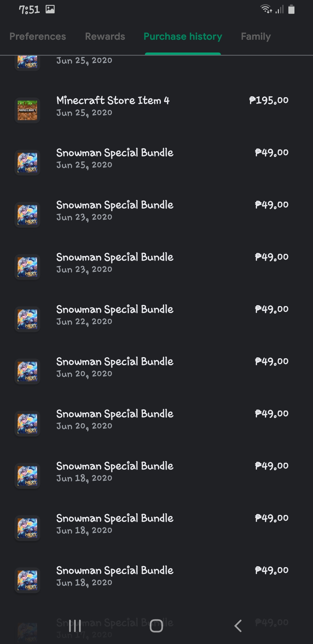The image size is (313, 644).
Task: Switch to the Rewards tab
Action: [x=105, y=37]
